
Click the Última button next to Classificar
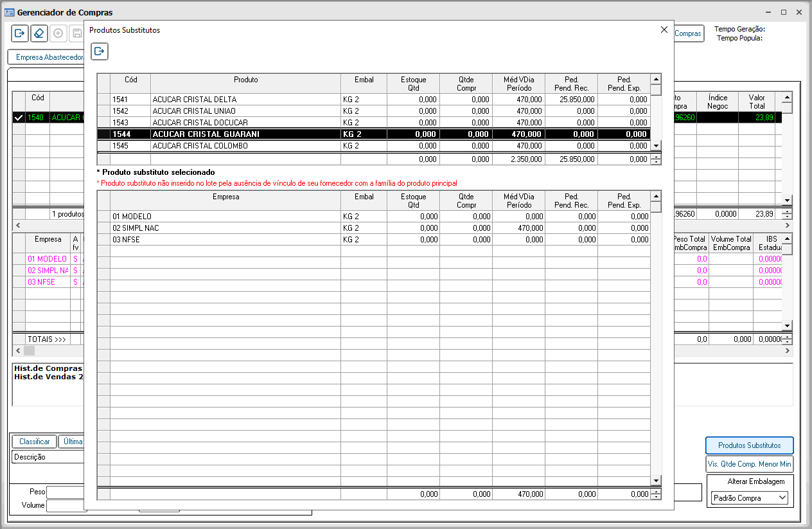point(71,442)
